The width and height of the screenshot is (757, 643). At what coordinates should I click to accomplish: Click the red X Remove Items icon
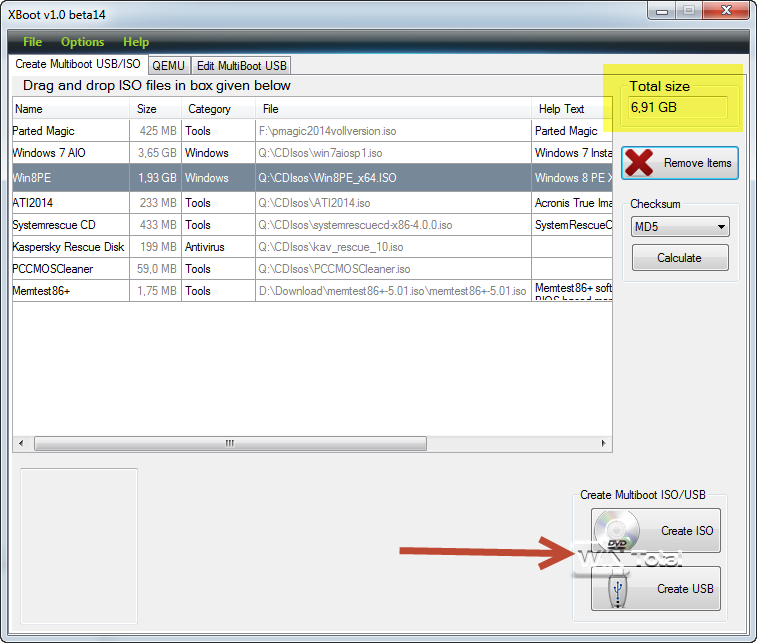point(639,163)
